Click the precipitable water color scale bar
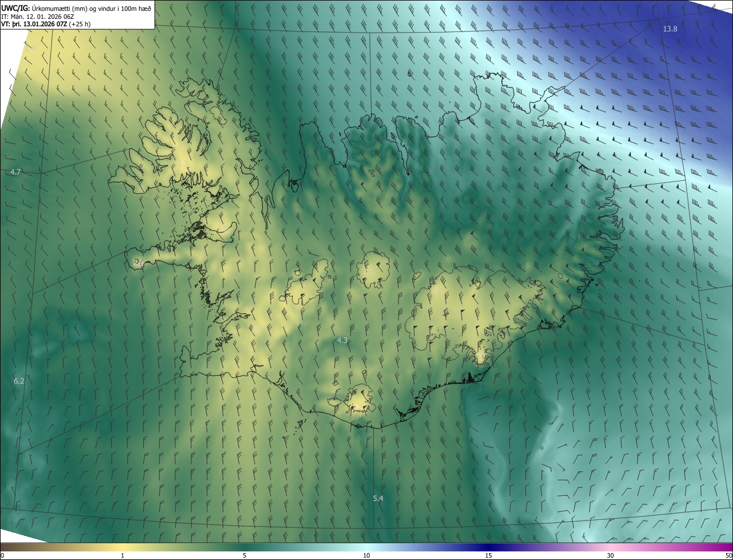 366,547
